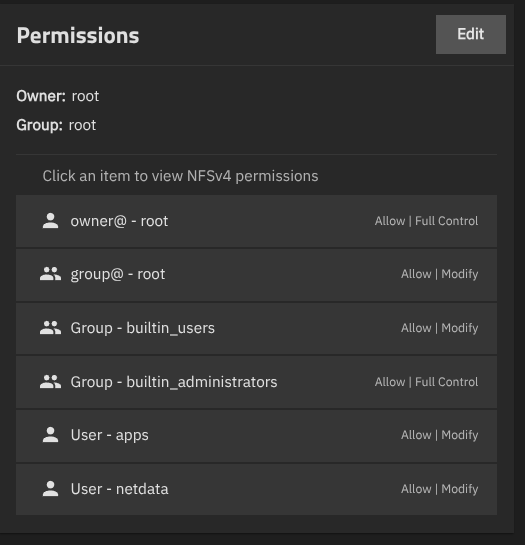525x545 pixels.
Task: Click Allow | Modify on group@ row
Action: [439, 274]
